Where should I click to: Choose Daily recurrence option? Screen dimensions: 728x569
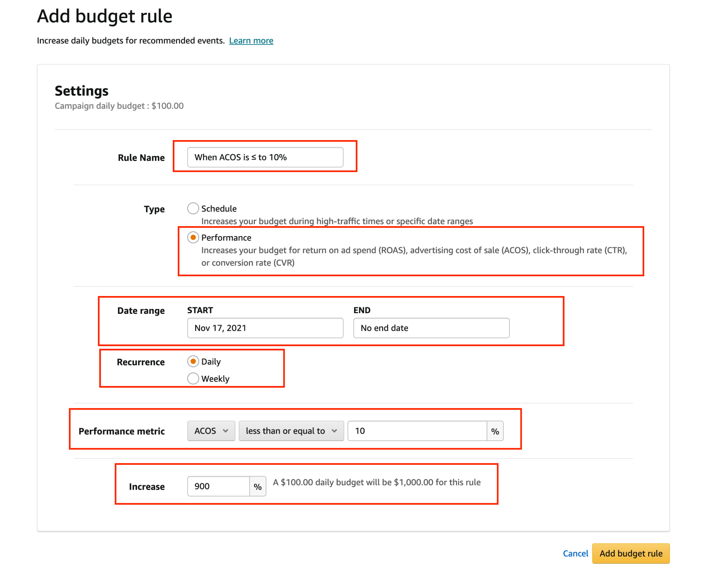193,361
